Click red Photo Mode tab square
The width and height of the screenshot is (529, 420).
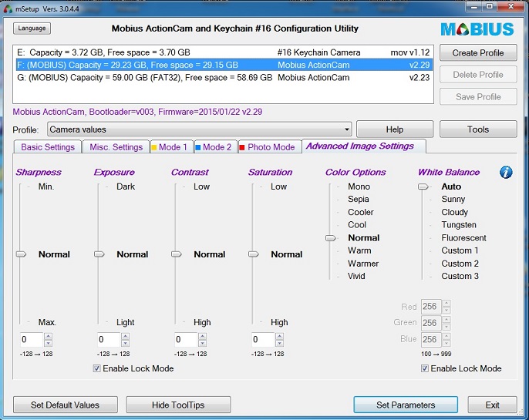pyautogui.click(x=242, y=147)
